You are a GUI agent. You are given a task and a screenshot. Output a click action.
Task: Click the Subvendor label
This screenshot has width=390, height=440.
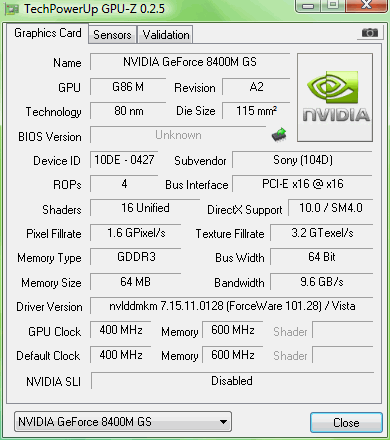tap(200, 161)
